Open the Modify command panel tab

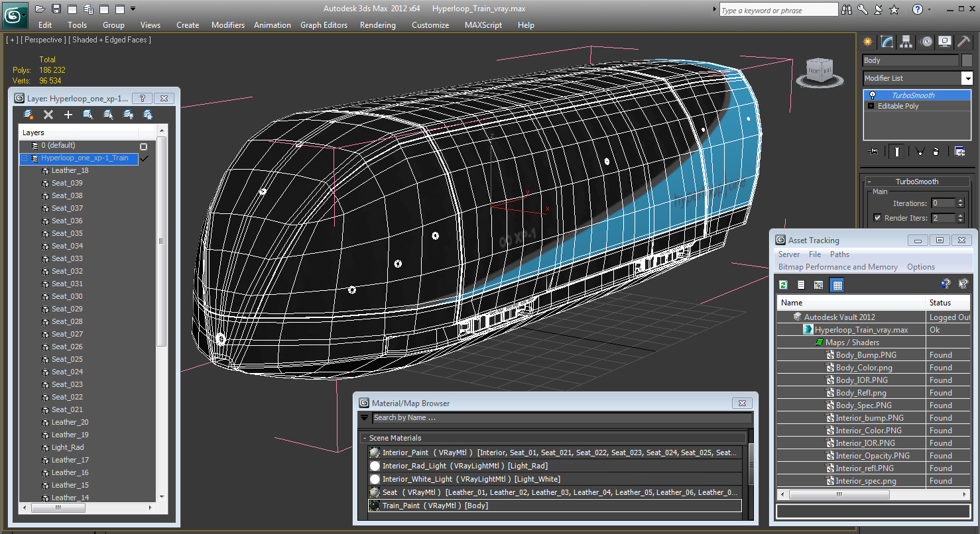[887, 42]
